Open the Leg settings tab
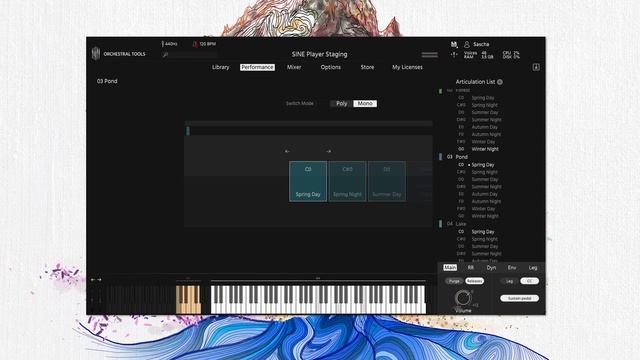The height and width of the screenshot is (360, 640). point(533,268)
